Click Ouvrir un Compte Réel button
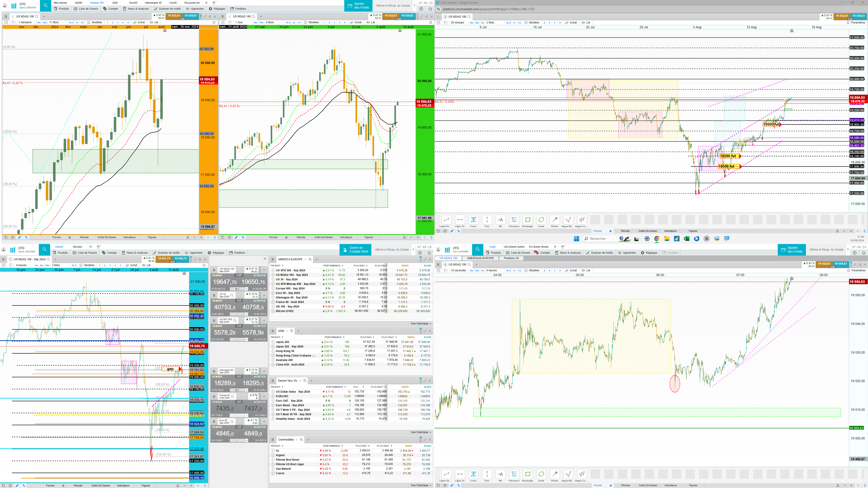Viewport: 868px width, 488px height. pos(356,250)
